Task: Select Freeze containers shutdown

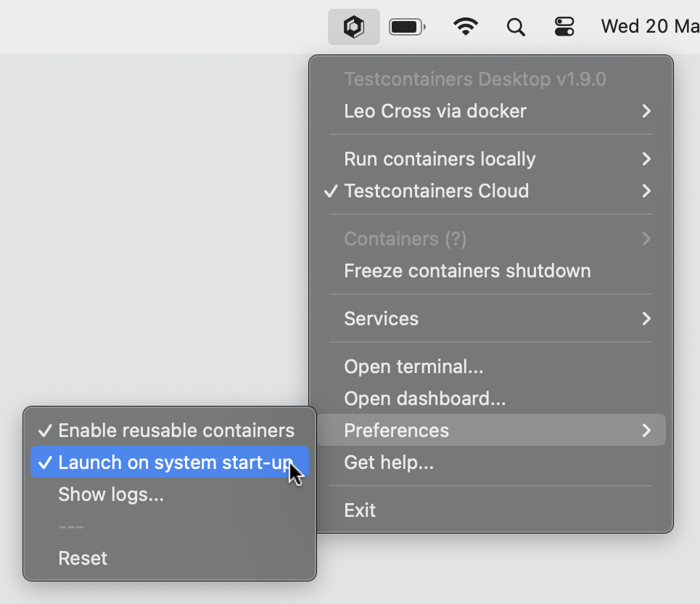Action: pos(467,270)
